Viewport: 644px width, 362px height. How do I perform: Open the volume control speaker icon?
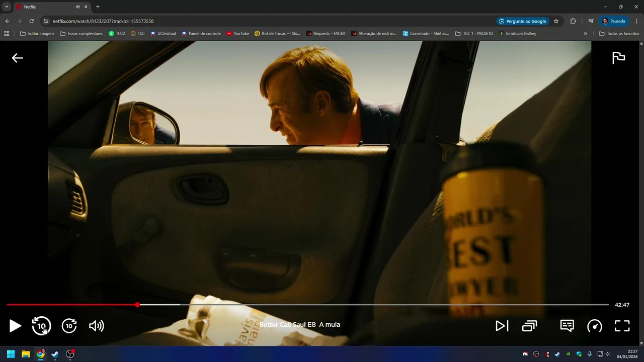(x=96, y=326)
